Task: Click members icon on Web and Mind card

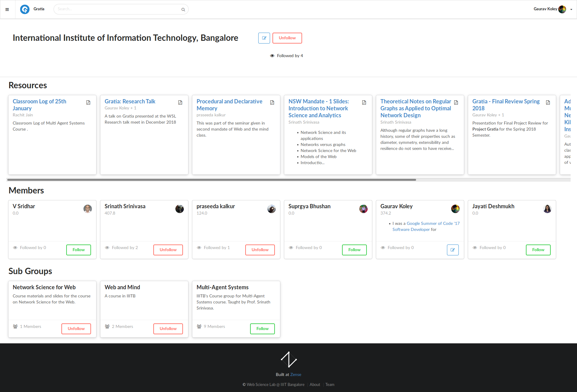Action: click(x=107, y=327)
